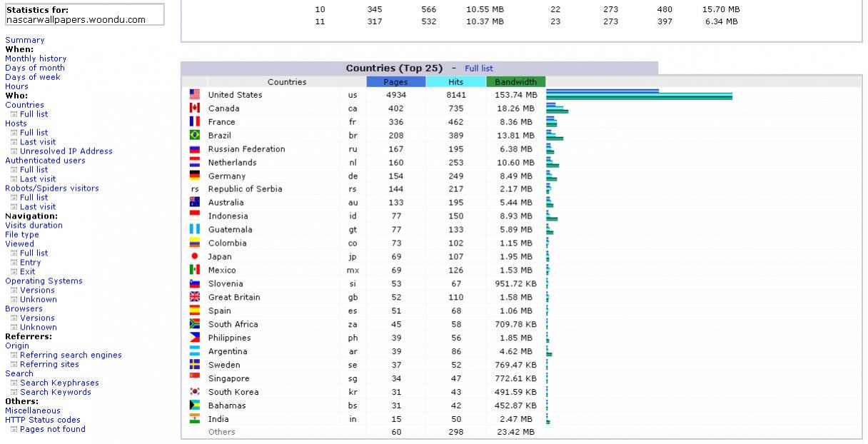Click the cyan Hits column header
Image resolution: width=868 pixels, height=444 pixels.
456,82
